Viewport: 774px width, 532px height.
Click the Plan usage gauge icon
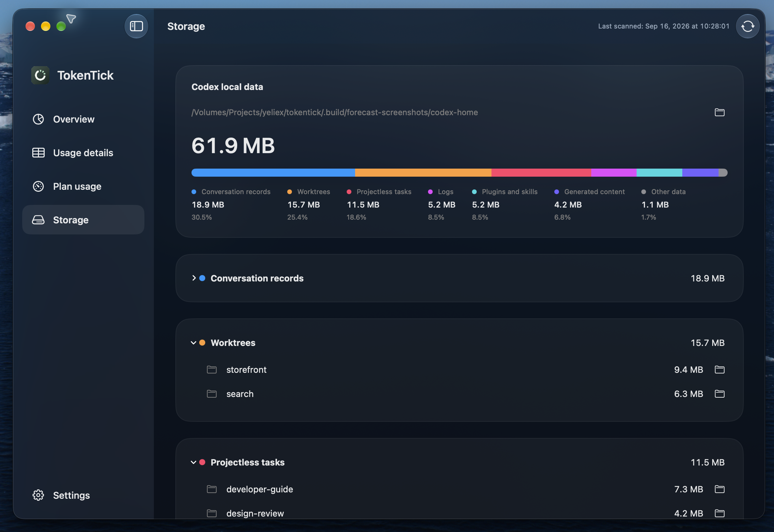click(x=38, y=186)
